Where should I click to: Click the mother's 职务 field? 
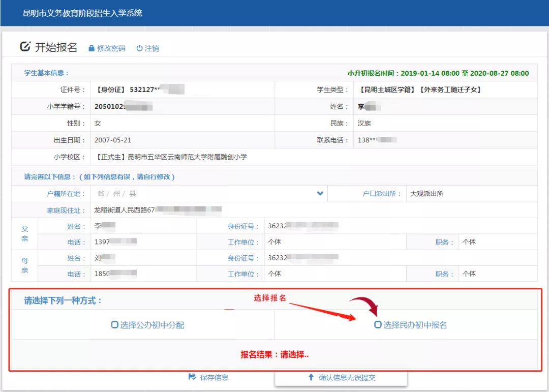click(x=496, y=274)
